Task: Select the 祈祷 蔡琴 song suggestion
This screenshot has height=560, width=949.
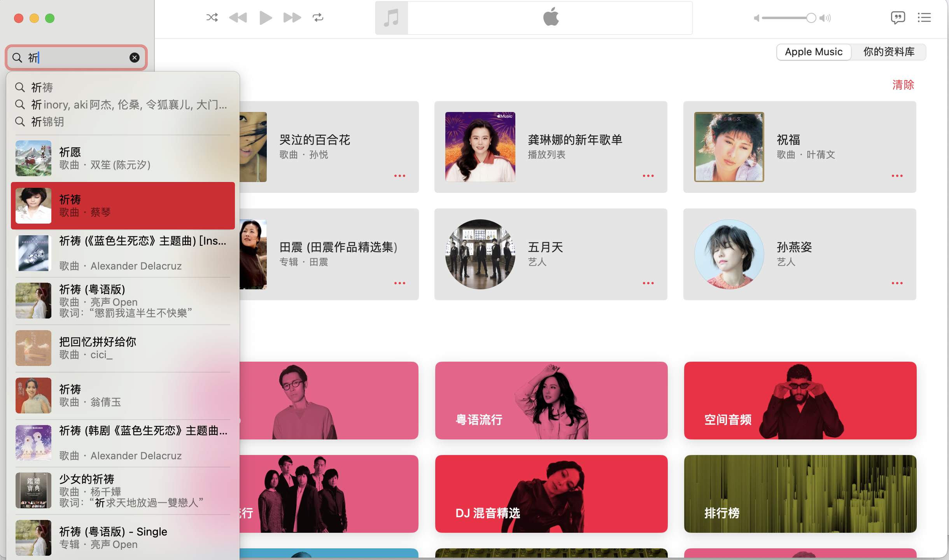Action: (x=123, y=206)
